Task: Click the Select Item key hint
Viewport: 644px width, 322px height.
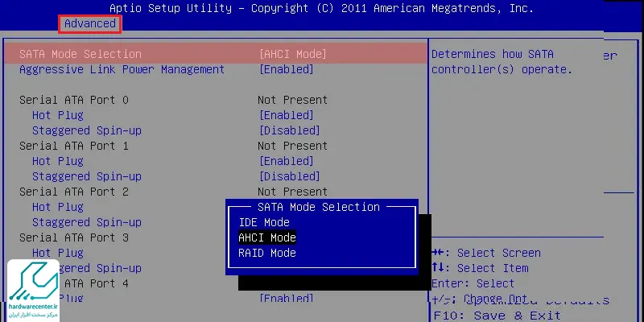Action: [x=480, y=268]
